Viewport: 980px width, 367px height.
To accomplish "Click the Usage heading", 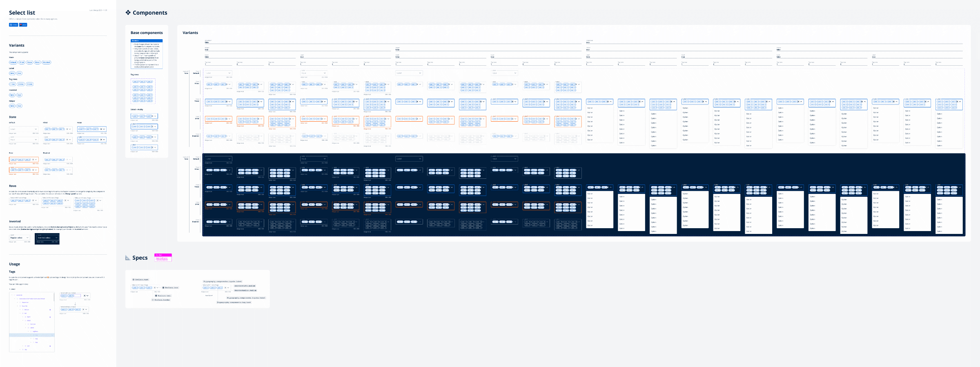I will pyautogui.click(x=14, y=264).
